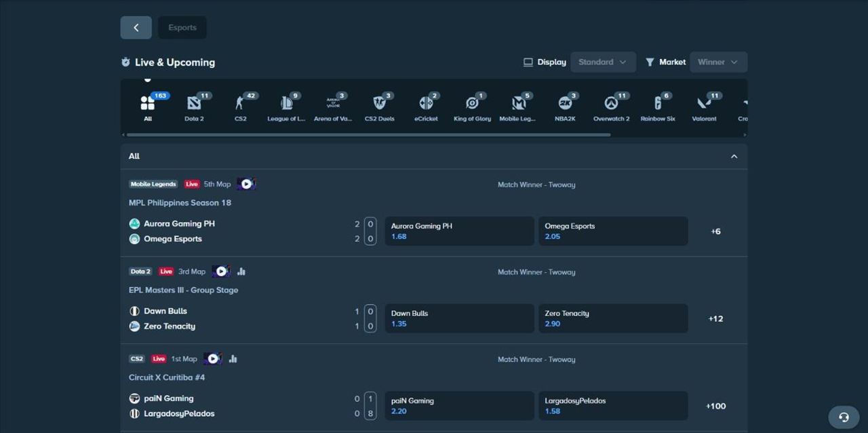Show +6 more markets for Aurora match
868x433 pixels.
715,231
